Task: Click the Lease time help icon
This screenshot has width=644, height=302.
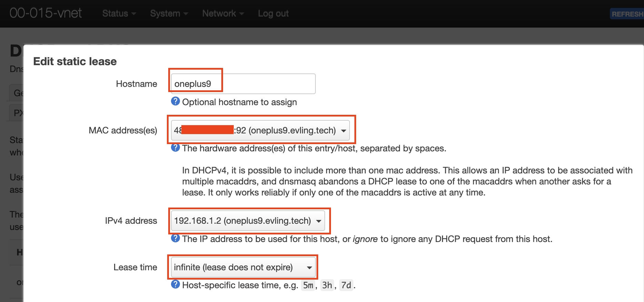Action: pos(175,284)
